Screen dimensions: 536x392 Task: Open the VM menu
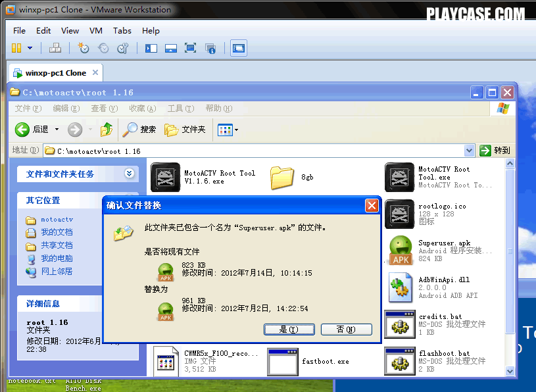click(x=96, y=31)
